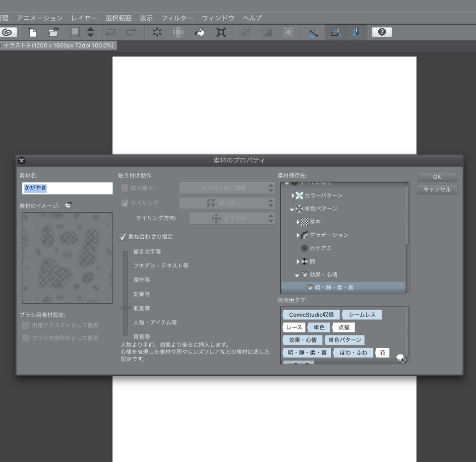
Task: Expand the カラーパターン tree folder
Action: (x=293, y=196)
